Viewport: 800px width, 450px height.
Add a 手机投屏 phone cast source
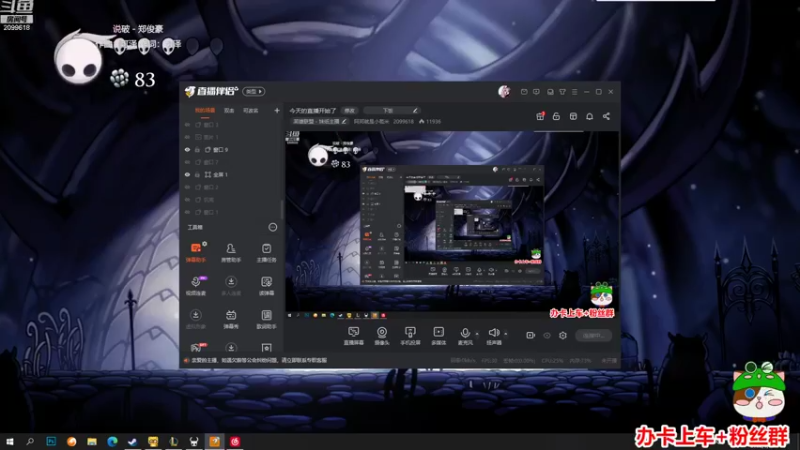click(x=410, y=336)
